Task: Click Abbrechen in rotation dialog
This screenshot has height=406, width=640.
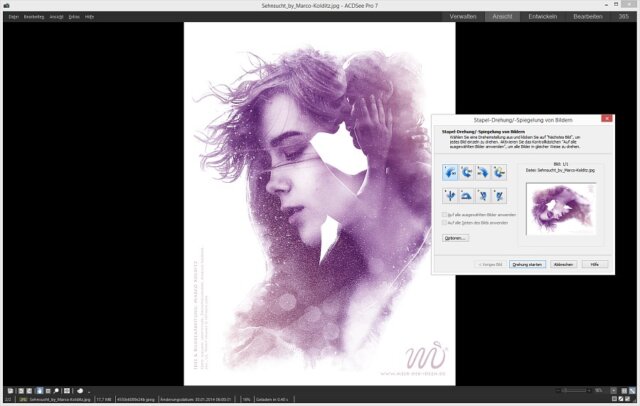Action: click(563, 264)
